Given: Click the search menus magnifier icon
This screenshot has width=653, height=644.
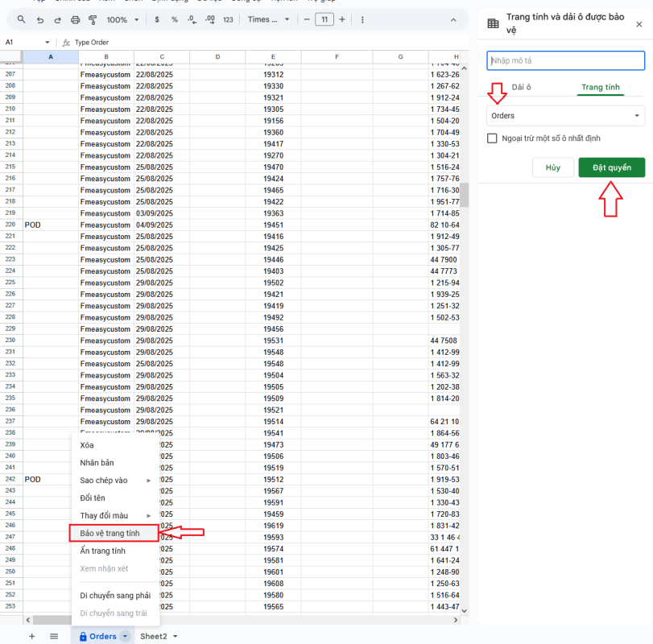Looking at the screenshot, I should pos(21,19).
